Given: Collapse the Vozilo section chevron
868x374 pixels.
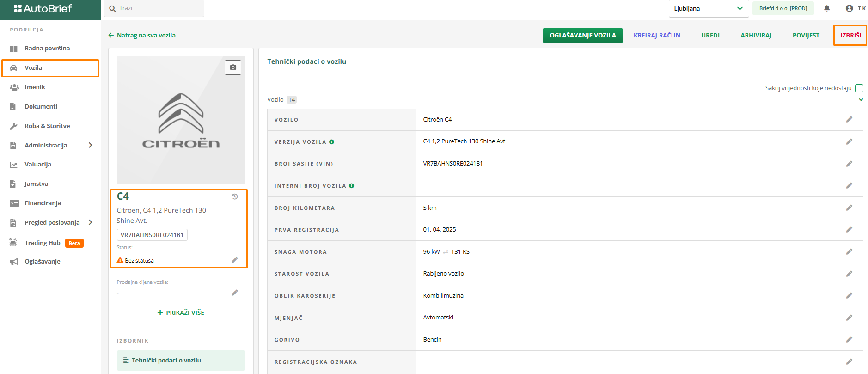Looking at the screenshot, I should (861, 100).
